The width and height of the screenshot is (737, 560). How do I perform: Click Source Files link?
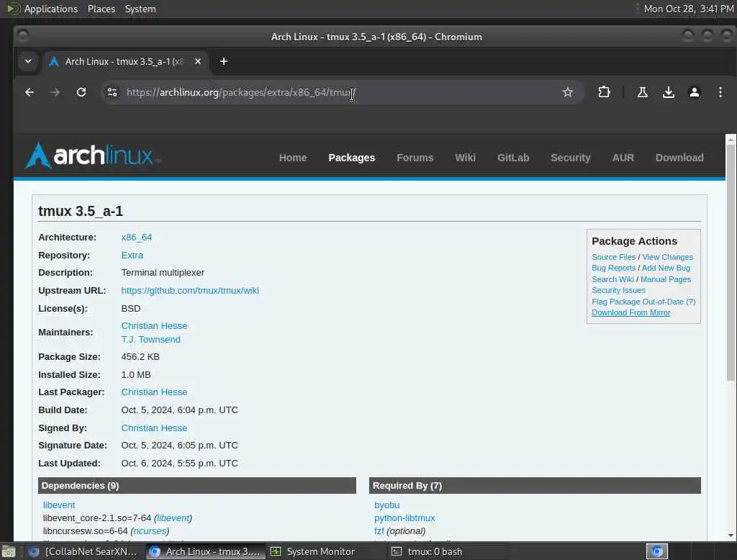click(613, 257)
